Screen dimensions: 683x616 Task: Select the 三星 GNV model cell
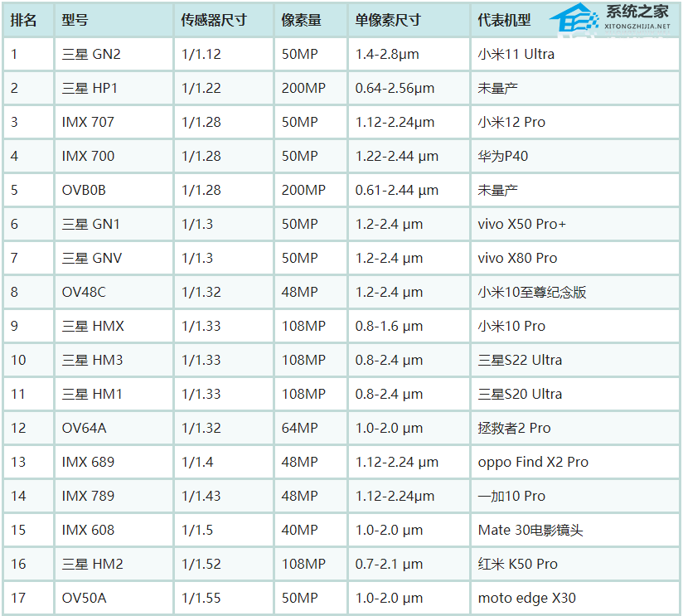[x=114, y=258]
